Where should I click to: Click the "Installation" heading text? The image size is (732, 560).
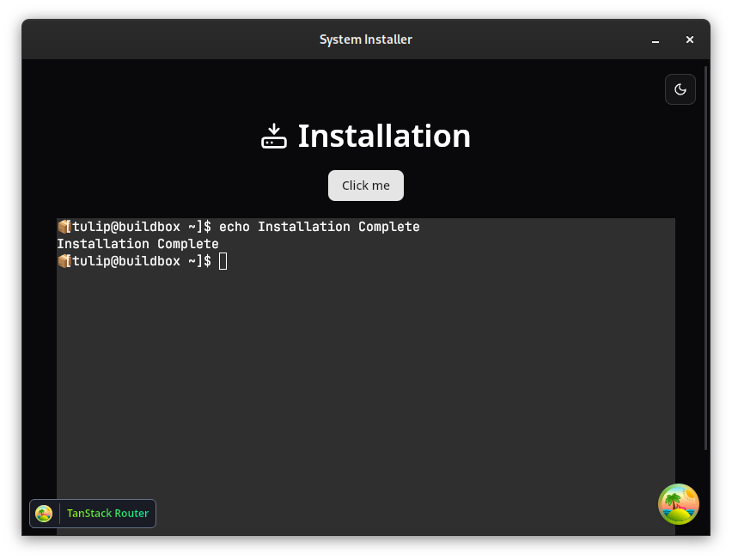point(384,136)
